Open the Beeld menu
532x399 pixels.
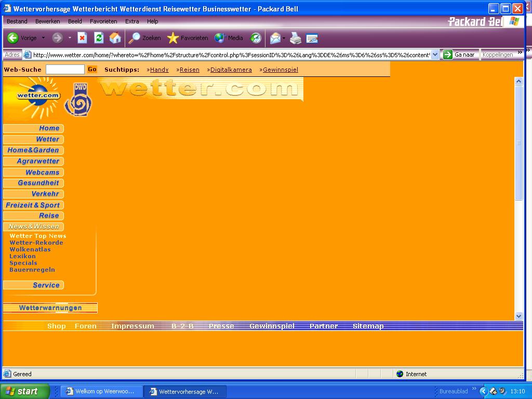pos(75,21)
